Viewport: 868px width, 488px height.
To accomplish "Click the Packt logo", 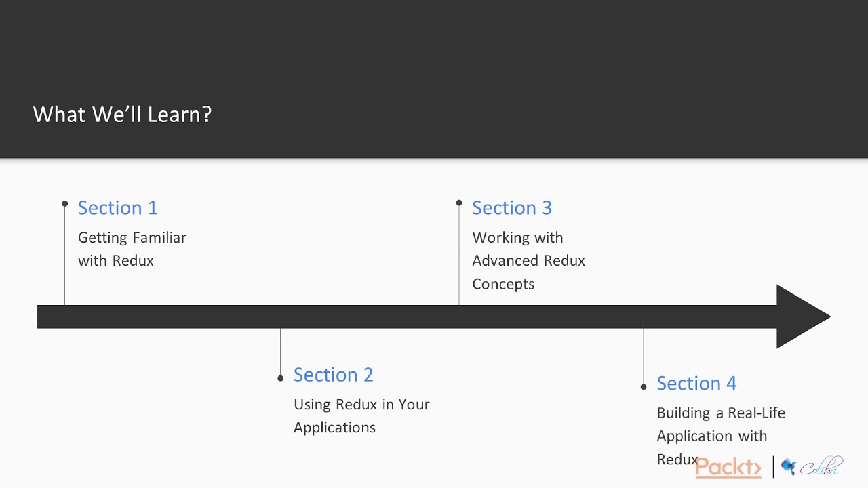I will click(x=728, y=467).
